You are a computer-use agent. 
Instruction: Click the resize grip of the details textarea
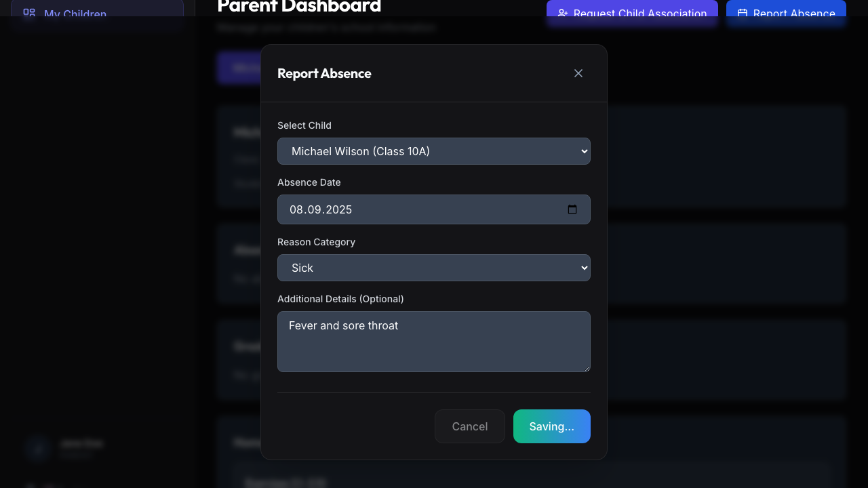(587, 369)
